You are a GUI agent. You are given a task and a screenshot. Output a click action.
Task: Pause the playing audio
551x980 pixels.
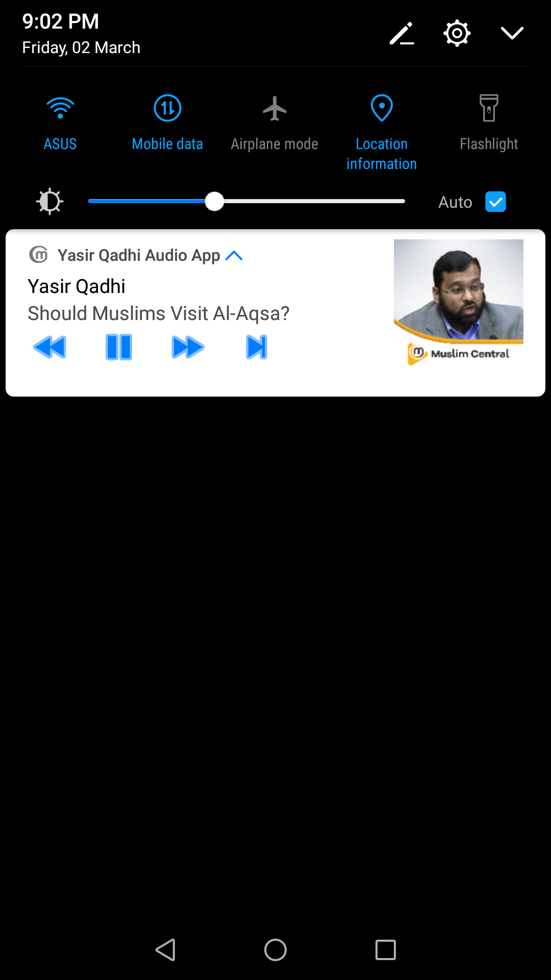(x=119, y=347)
